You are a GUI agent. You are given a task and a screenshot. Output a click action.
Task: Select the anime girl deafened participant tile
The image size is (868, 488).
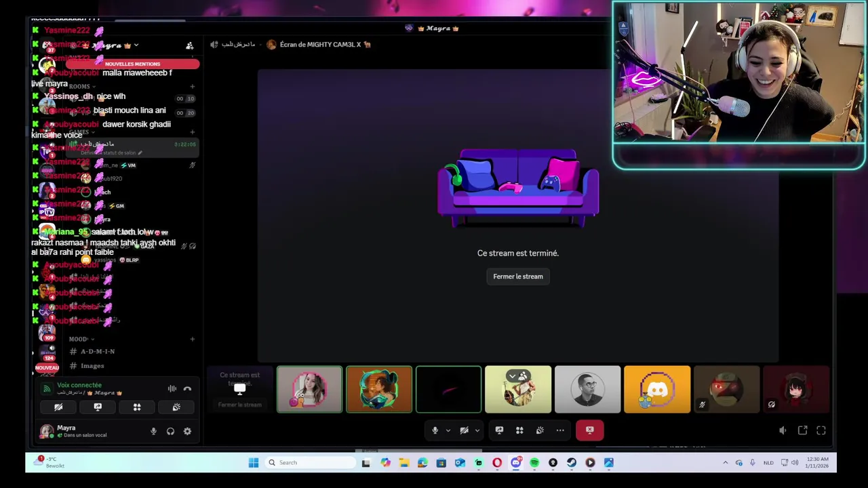pos(796,389)
